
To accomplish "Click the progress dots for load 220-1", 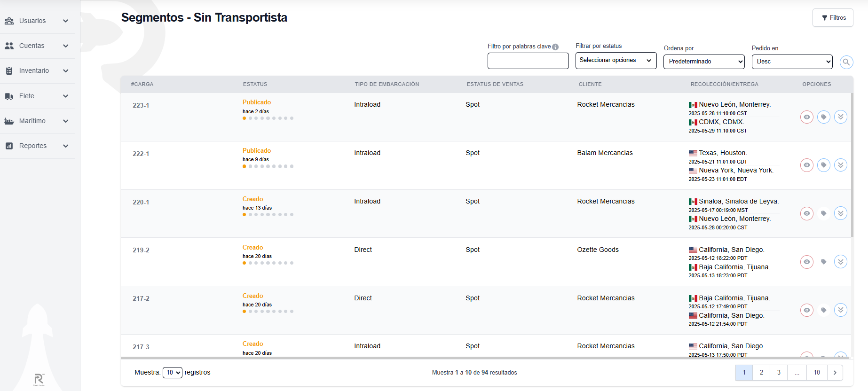I will point(268,215).
